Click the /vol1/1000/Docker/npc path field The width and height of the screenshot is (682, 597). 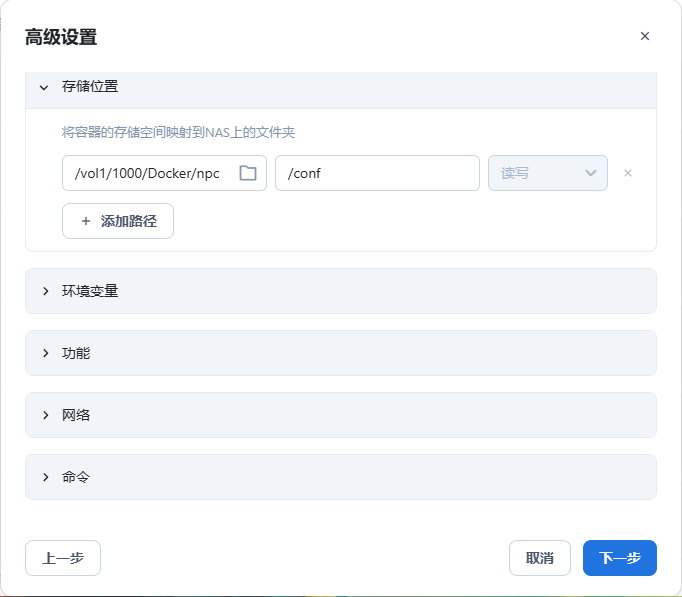(148, 173)
